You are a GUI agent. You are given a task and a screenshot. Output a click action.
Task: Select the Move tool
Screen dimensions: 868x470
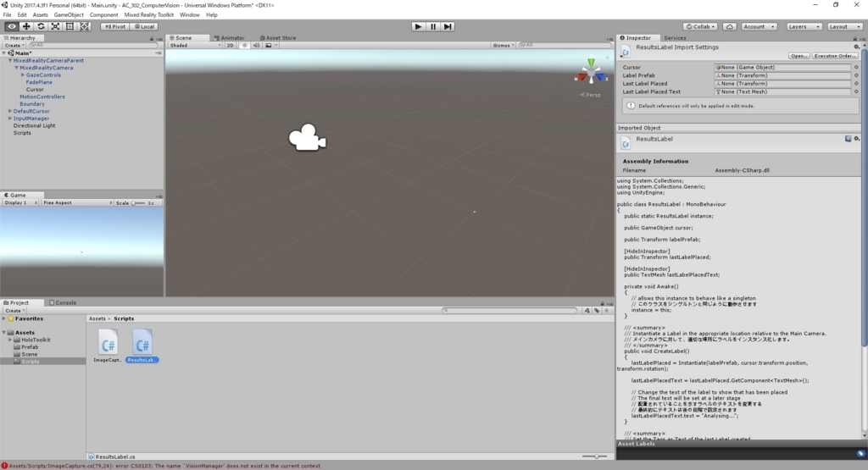pos(26,26)
